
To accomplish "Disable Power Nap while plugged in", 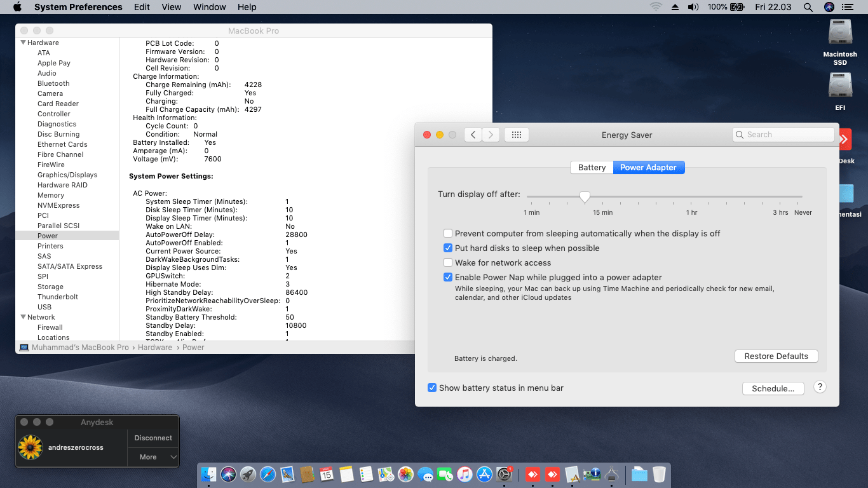I will pos(448,278).
